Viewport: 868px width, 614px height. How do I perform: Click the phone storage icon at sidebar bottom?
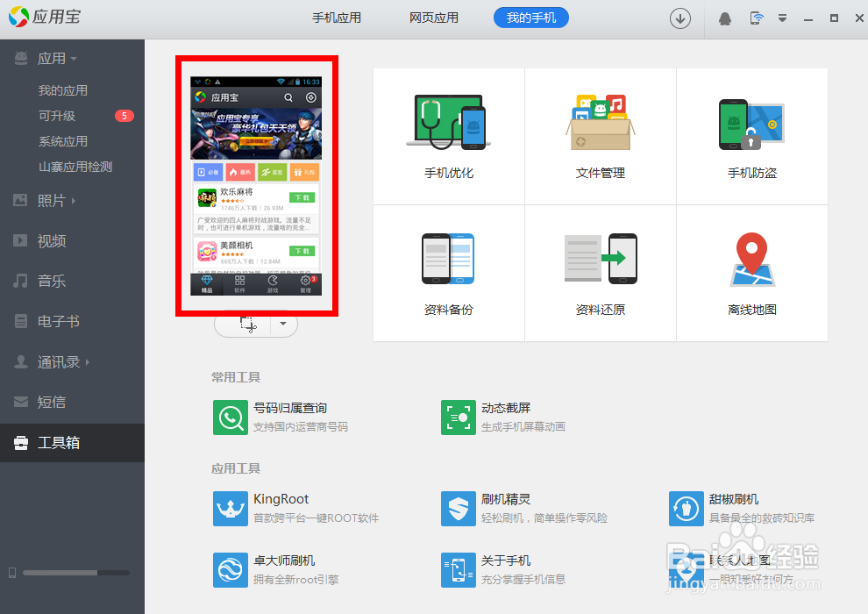point(12,573)
